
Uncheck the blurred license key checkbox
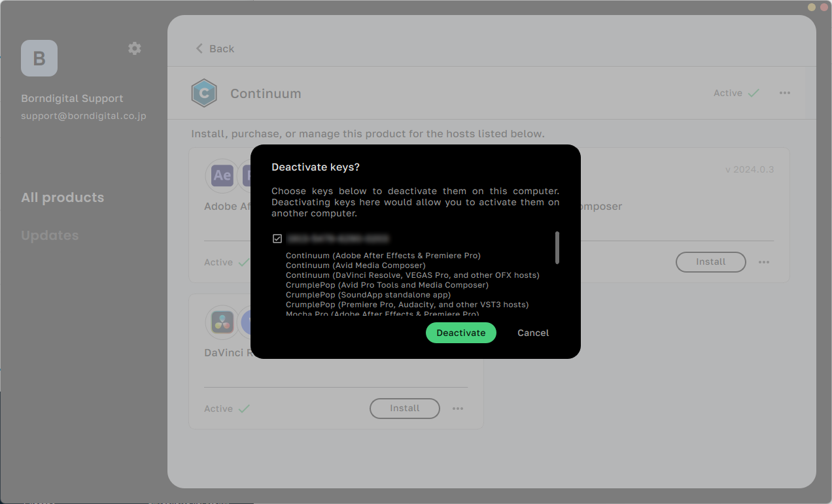(277, 239)
